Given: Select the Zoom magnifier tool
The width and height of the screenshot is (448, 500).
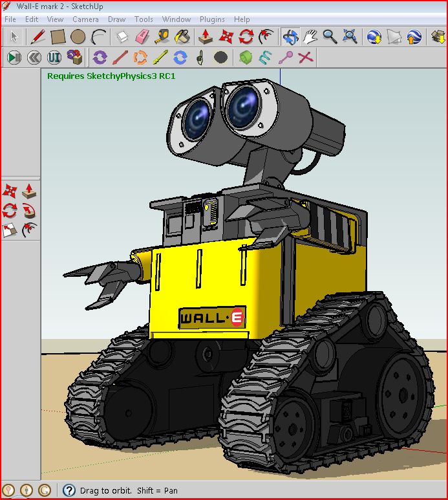Looking at the screenshot, I should pos(330,36).
